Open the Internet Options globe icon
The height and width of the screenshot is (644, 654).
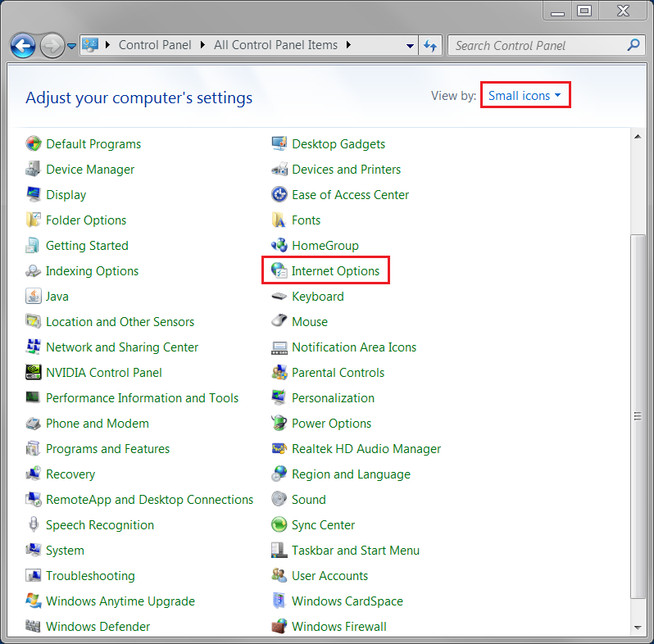[x=279, y=270]
